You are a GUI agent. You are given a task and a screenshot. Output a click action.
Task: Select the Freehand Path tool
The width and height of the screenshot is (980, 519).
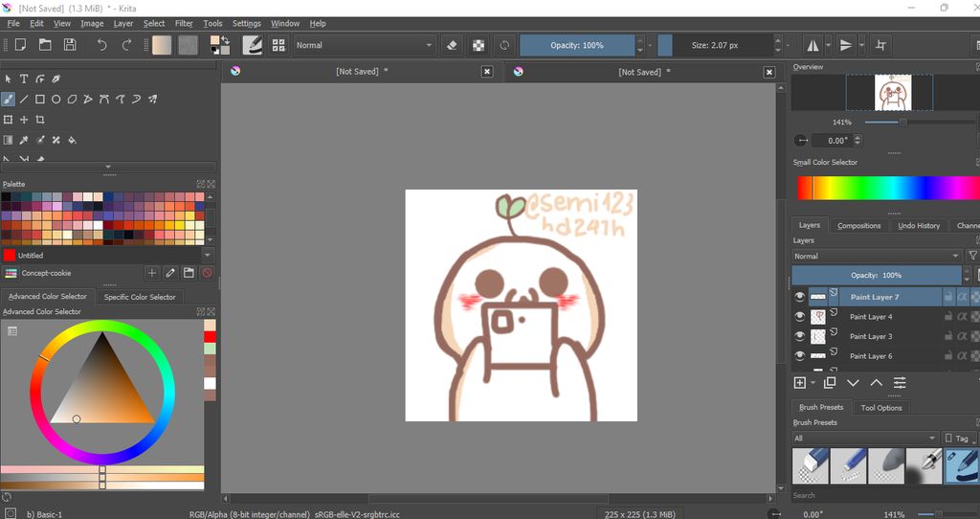tap(120, 99)
